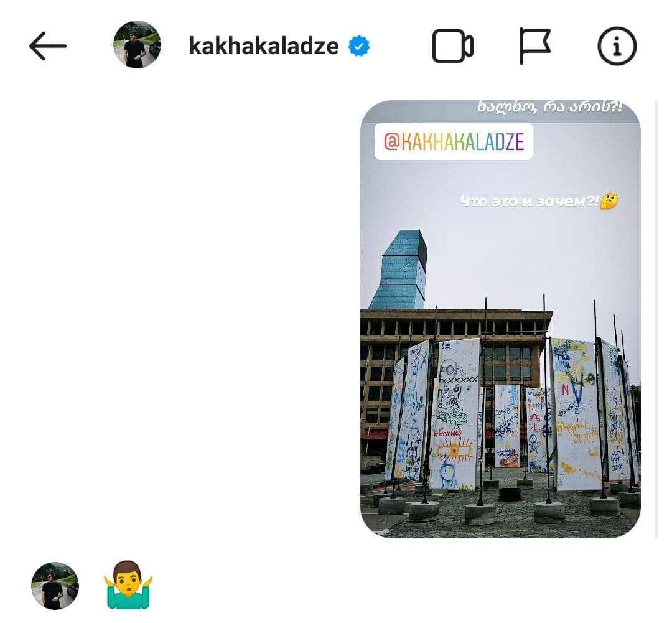Image resolution: width=672 pixels, height=623 pixels.
Task: Start a video call with kakhakaladze
Action: pos(452,46)
